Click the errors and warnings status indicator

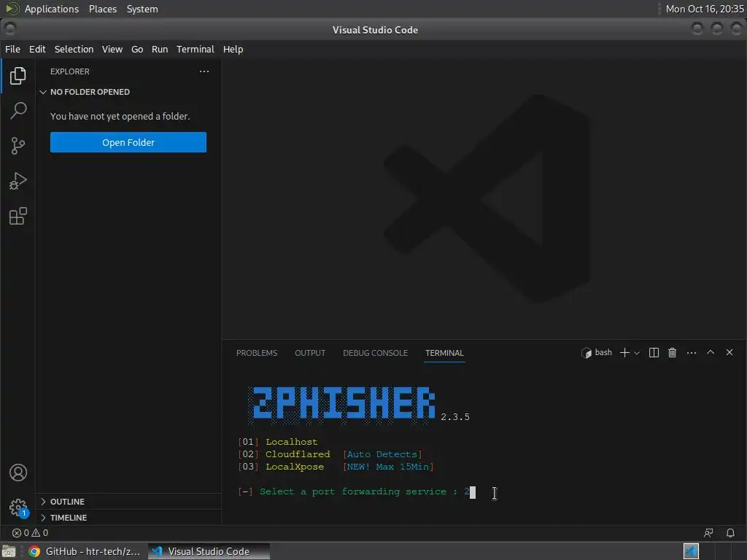[30, 533]
